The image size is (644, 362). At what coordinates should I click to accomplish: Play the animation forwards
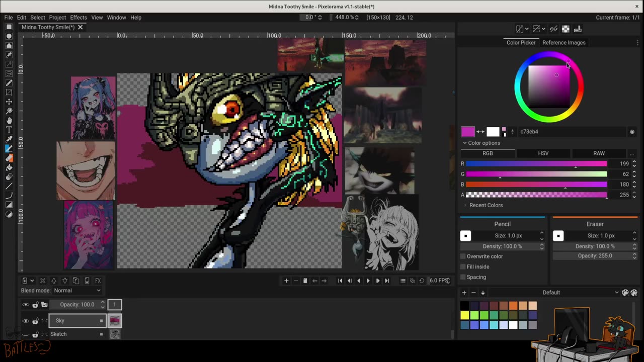[x=368, y=281]
